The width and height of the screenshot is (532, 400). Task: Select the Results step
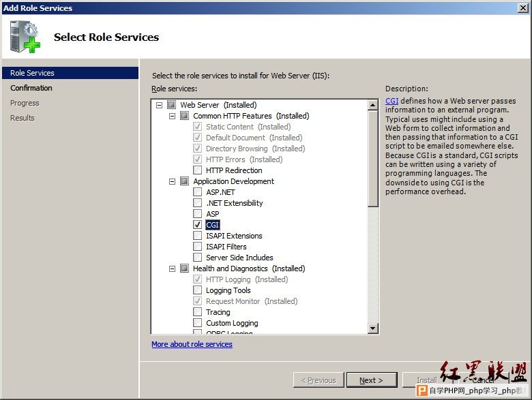pos(23,118)
